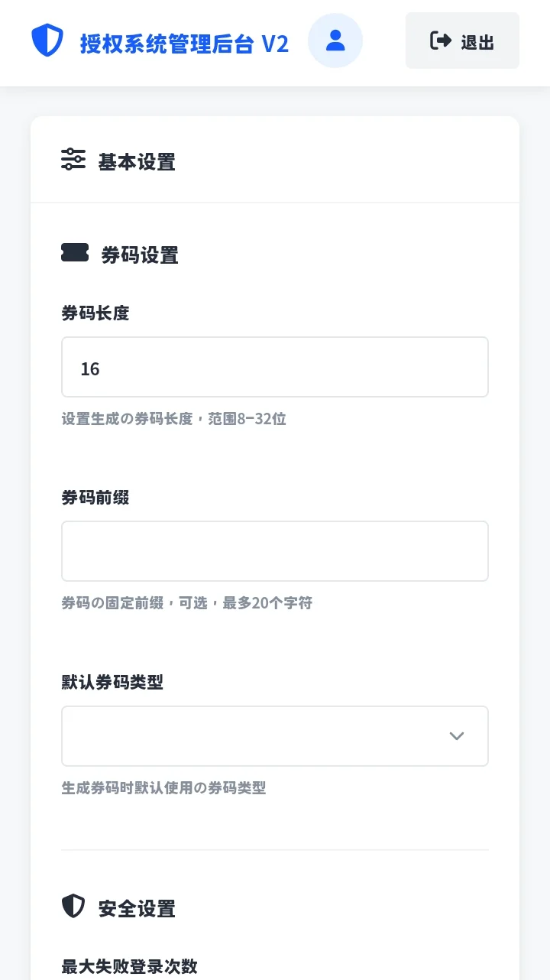Image resolution: width=550 pixels, height=980 pixels.
Task: Click the half shield icon beside 安全设置
Action: tap(73, 907)
